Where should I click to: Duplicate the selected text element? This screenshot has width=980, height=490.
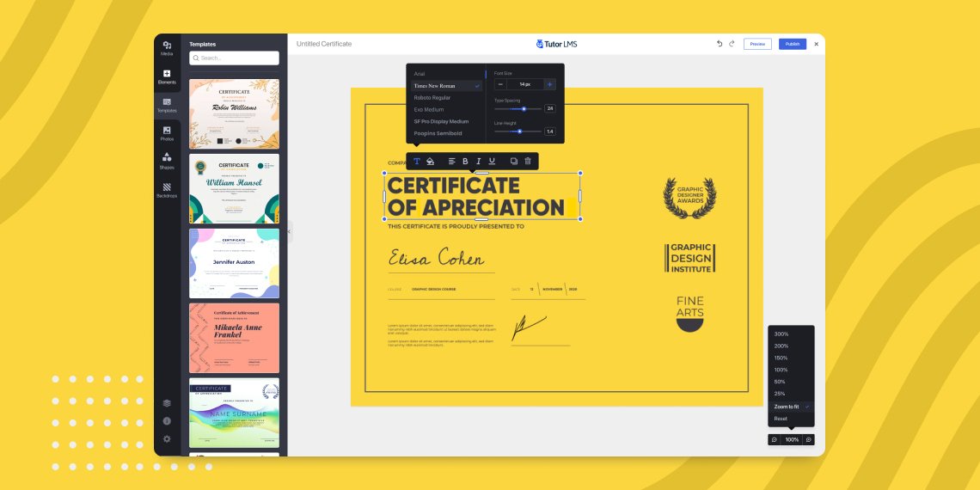514,161
